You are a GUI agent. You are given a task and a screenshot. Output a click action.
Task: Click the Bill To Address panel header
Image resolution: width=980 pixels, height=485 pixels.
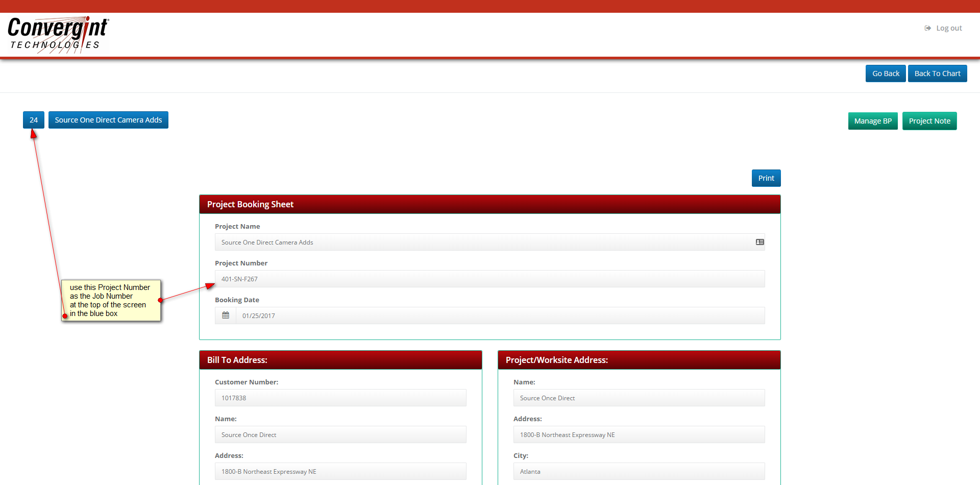340,360
